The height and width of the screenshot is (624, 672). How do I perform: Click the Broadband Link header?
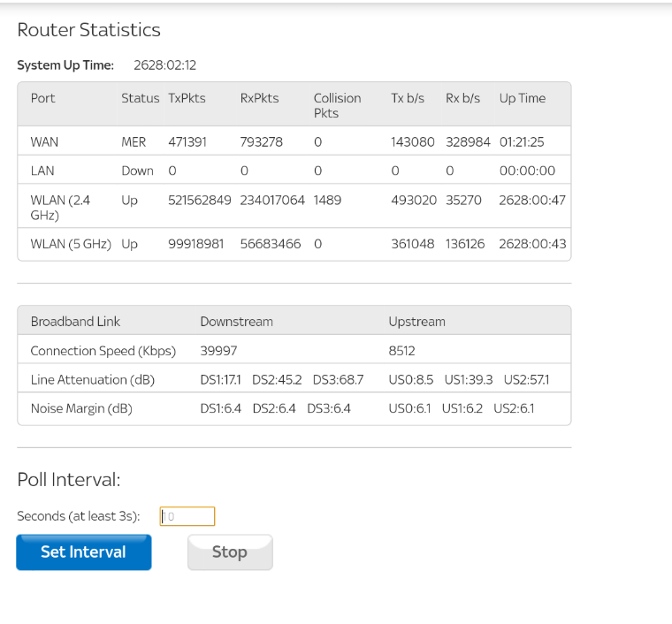[75, 322]
